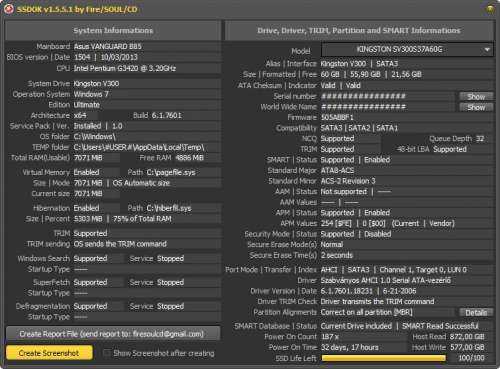The width and height of the screenshot is (500, 369).
Task: Click Host Write 577,00 GB value
Action: tap(467, 347)
